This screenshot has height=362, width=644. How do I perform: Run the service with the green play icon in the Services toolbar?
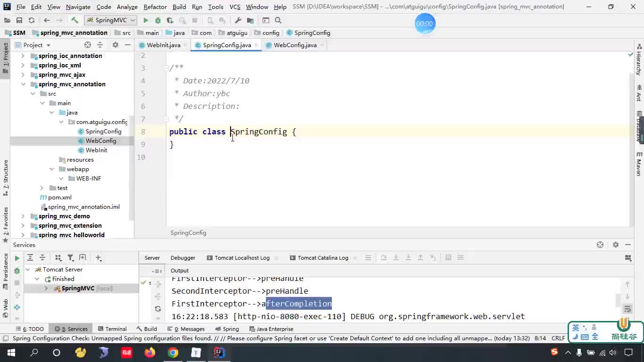pos(17,258)
